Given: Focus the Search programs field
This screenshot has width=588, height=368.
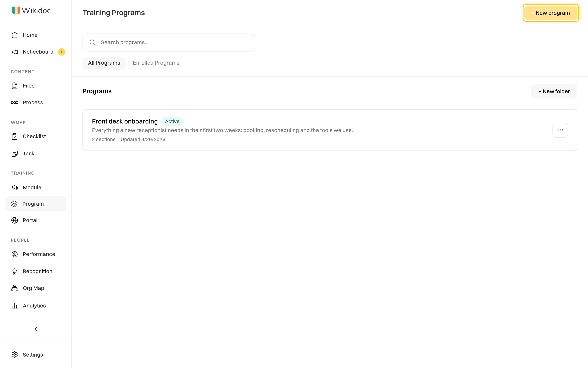Looking at the screenshot, I should click(x=169, y=43).
